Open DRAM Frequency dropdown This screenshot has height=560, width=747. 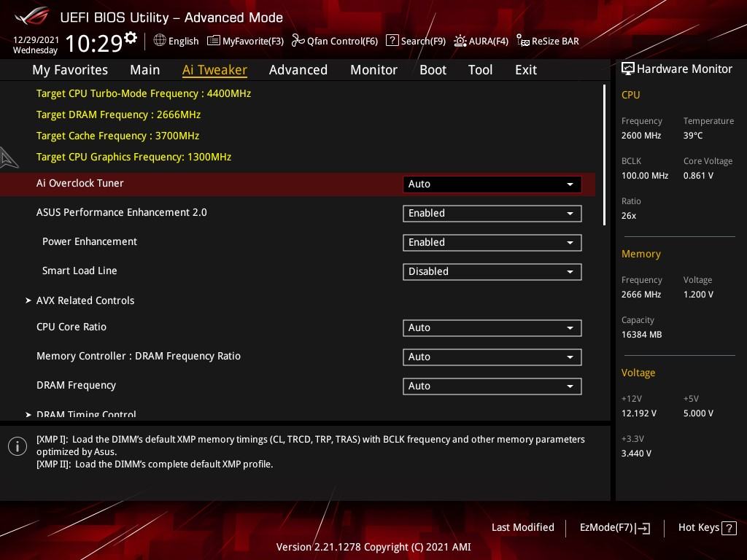tap(492, 386)
